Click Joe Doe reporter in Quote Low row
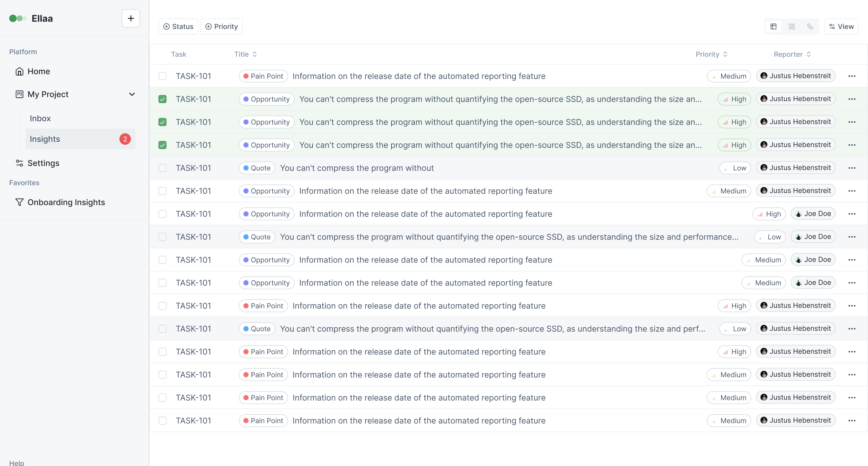 point(813,237)
